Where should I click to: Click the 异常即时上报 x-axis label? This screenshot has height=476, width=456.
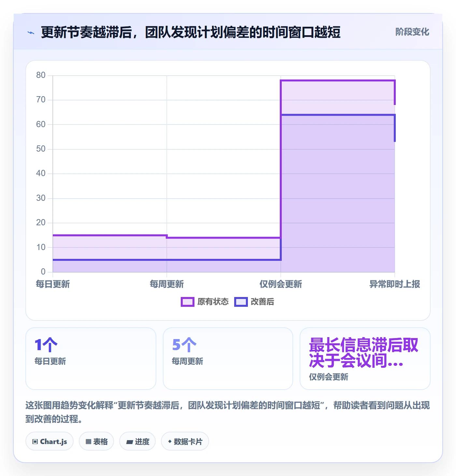(x=395, y=284)
